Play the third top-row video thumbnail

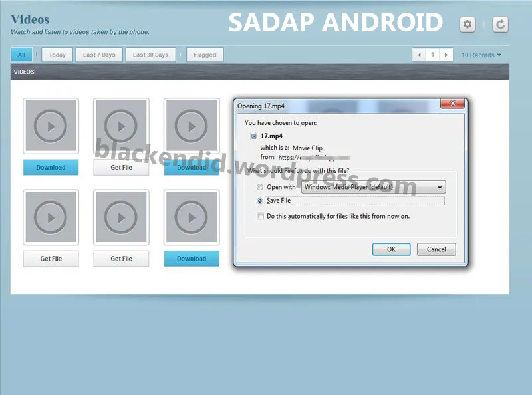click(192, 126)
